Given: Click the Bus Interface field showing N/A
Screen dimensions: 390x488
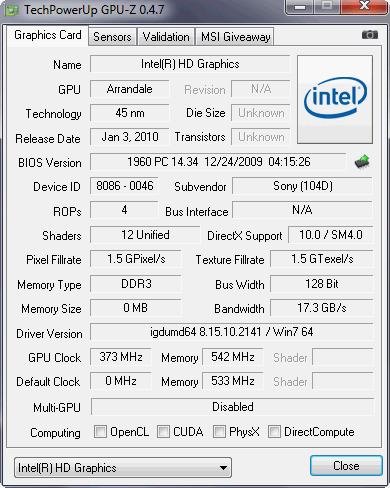Looking at the screenshot, I should point(302,210).
